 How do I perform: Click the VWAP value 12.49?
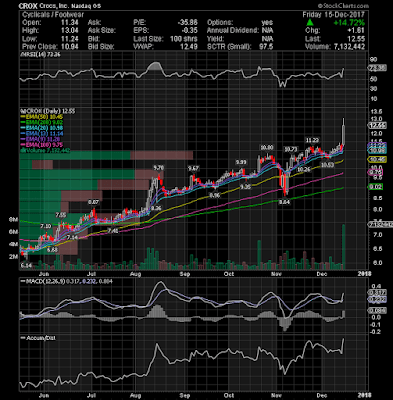pos(189,47)
